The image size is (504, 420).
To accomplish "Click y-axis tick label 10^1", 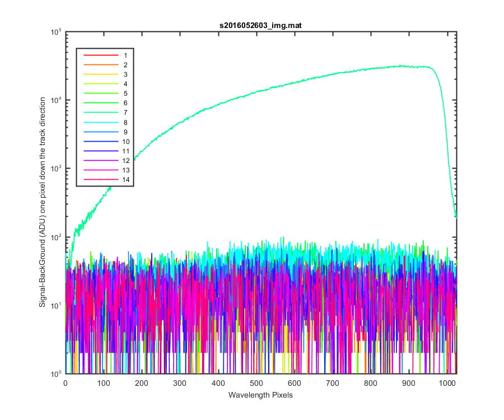I will pyautogui.click(x=56, y=306).
